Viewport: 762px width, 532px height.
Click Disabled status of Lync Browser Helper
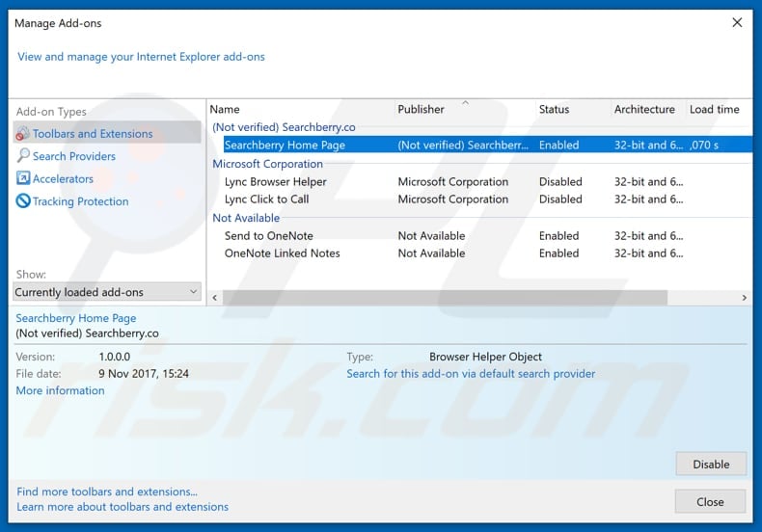[560, 181]
